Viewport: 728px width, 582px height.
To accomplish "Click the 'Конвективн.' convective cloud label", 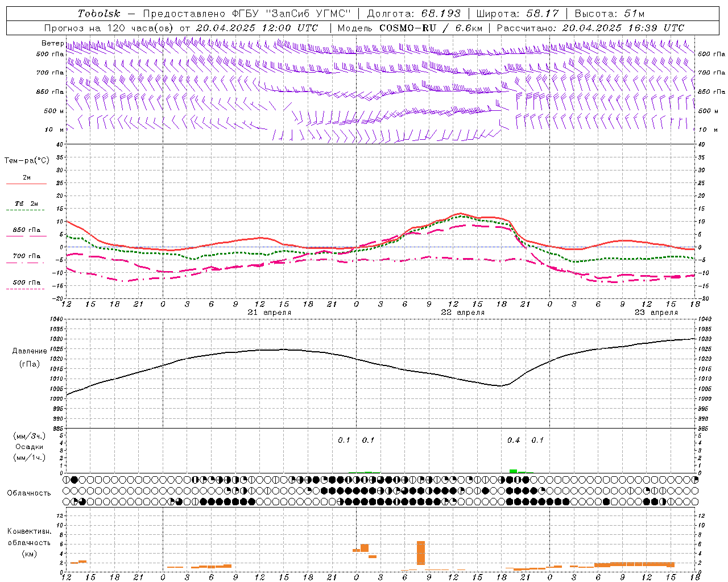I will pyautogui.click(x=29, y=531).
